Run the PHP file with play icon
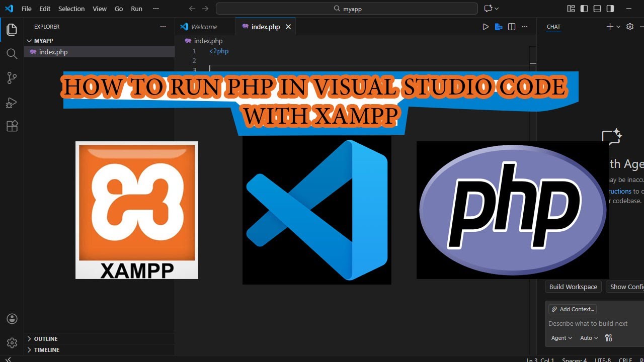644x362 pixels. (x=486, y=27)
